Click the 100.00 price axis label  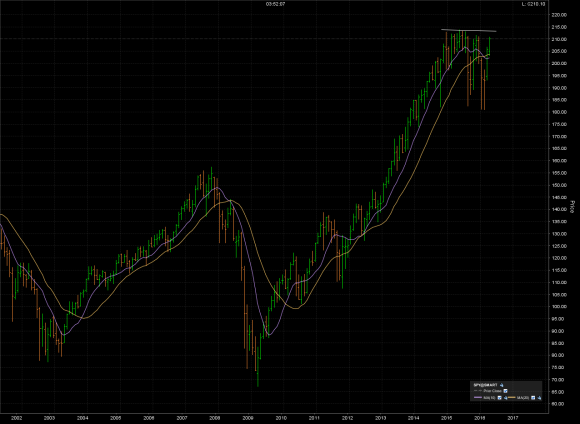(559, 307)
